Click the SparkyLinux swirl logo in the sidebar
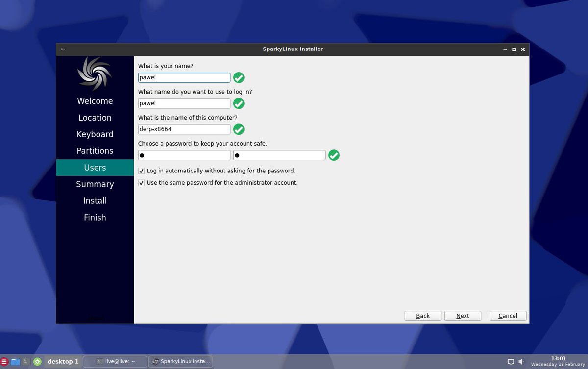Screen dimensions: 588x369 click(x=95, y=74)
